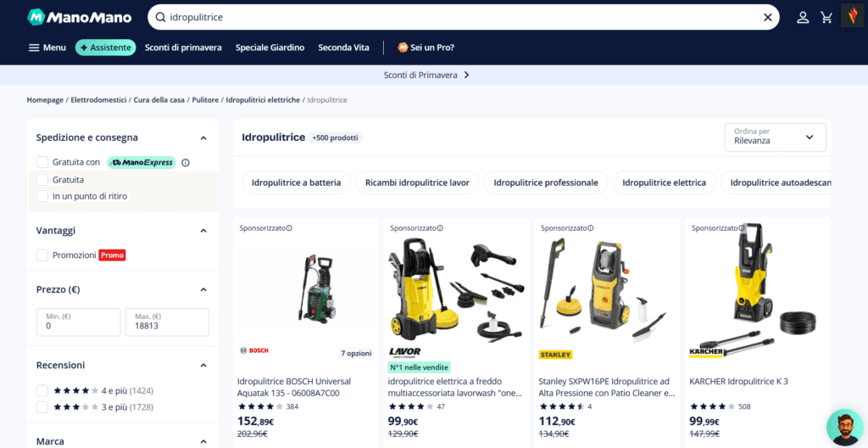Image resolution: width=868 pixels, height=448 pixels.
Task: Click the Karcher brand logo
Action: [x=706, y=352]
